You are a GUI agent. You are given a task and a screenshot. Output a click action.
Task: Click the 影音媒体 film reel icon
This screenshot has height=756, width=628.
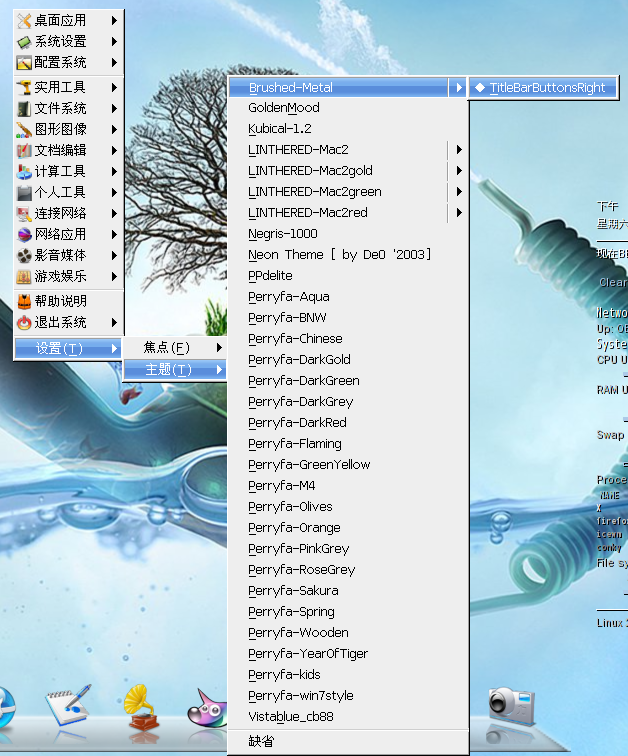pyautogui.click(x=24, y=255)
